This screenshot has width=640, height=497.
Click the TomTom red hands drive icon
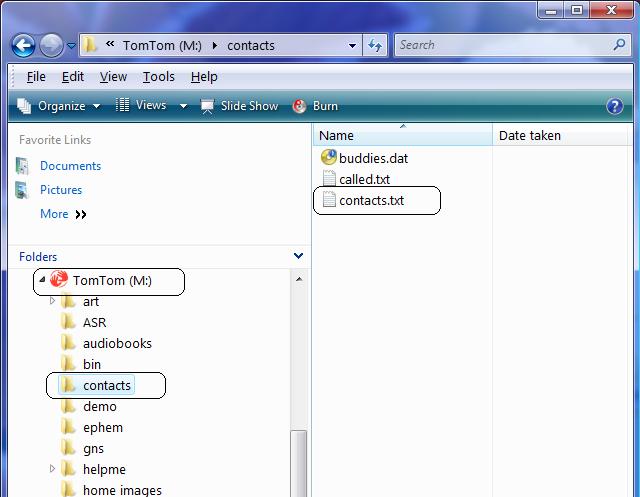(x=59, y=279)
